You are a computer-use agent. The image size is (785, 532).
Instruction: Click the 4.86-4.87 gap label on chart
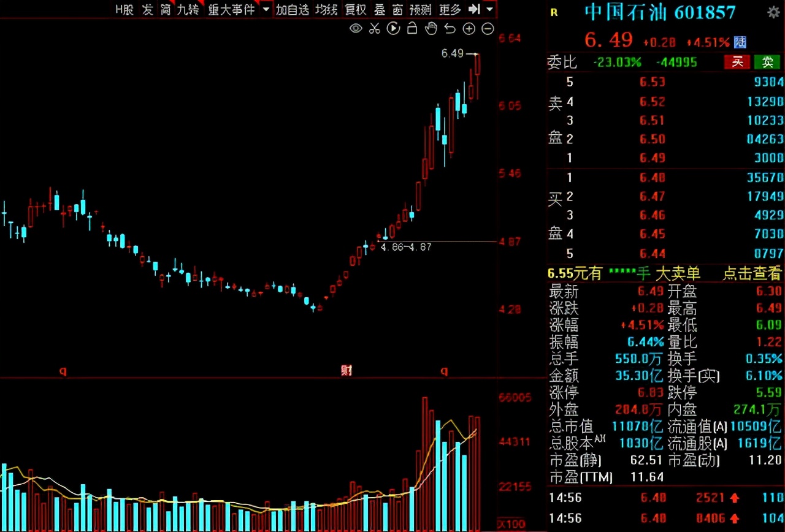tap(406, 248)
